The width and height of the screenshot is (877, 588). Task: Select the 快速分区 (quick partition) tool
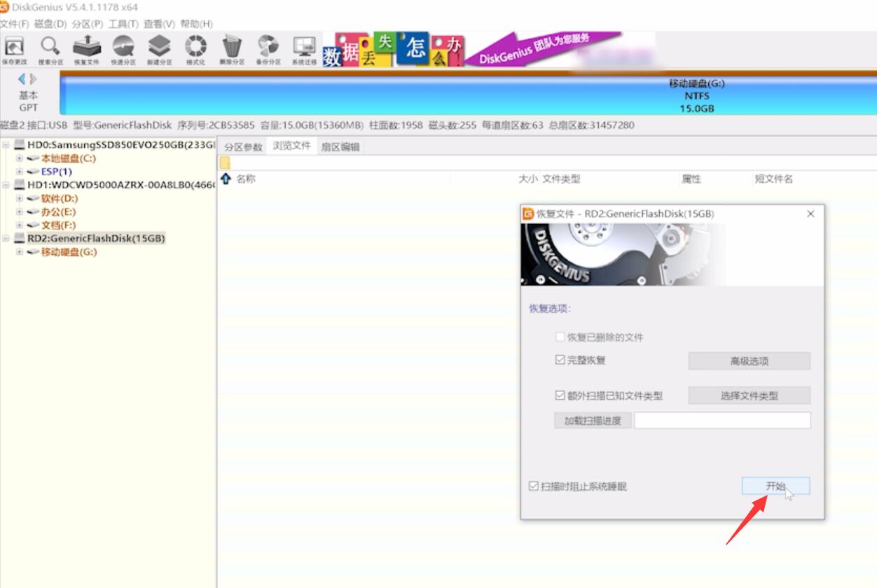123,50
